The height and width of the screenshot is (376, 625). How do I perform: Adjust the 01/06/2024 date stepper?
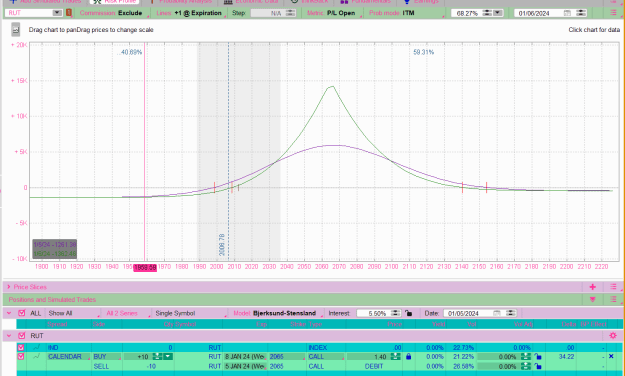click(x=581, y=13)
